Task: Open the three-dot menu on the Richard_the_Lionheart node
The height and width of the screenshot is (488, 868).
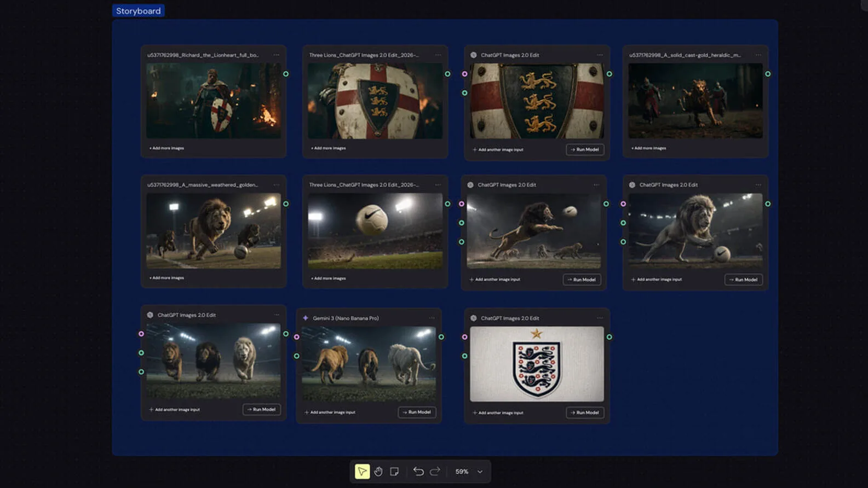Action: (x=277, y=55)
